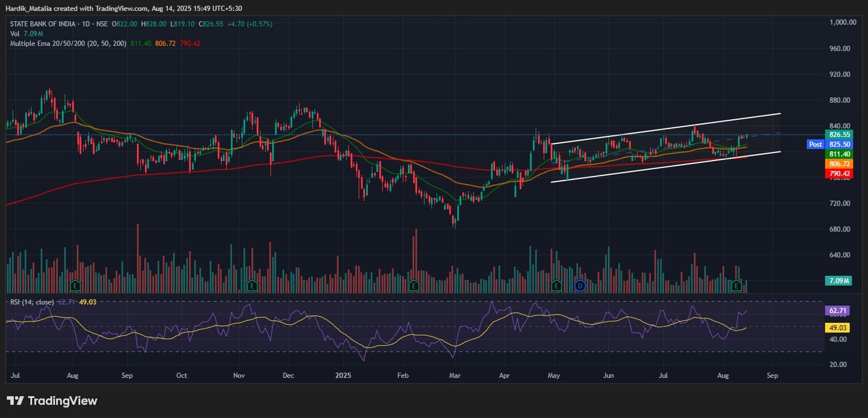Open the blue dividend D marker
This screenshot has width=868, height=418.
tap(579, 285)
